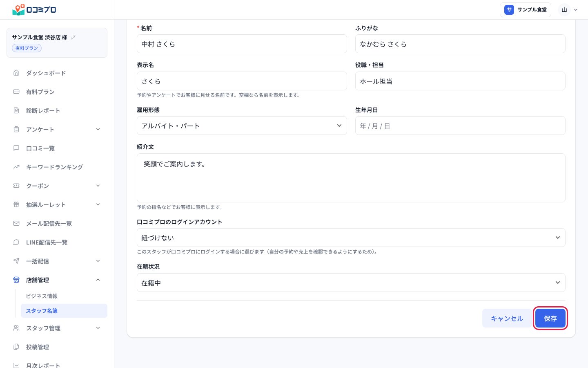Viewport: 588px width, 368px height.
Task: Click the 口コミプロ logo icon
Action: coord(18,10)
